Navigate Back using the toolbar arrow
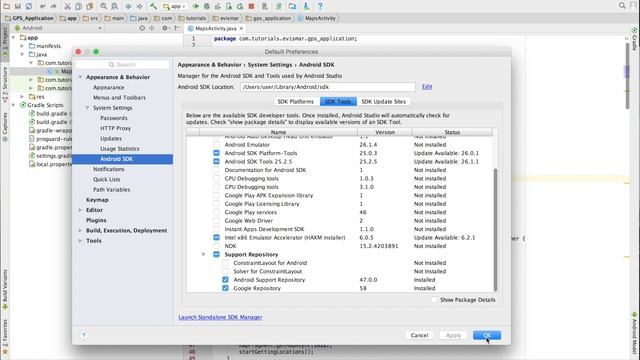This screenshot has height=360, width=640. (129, 6)
